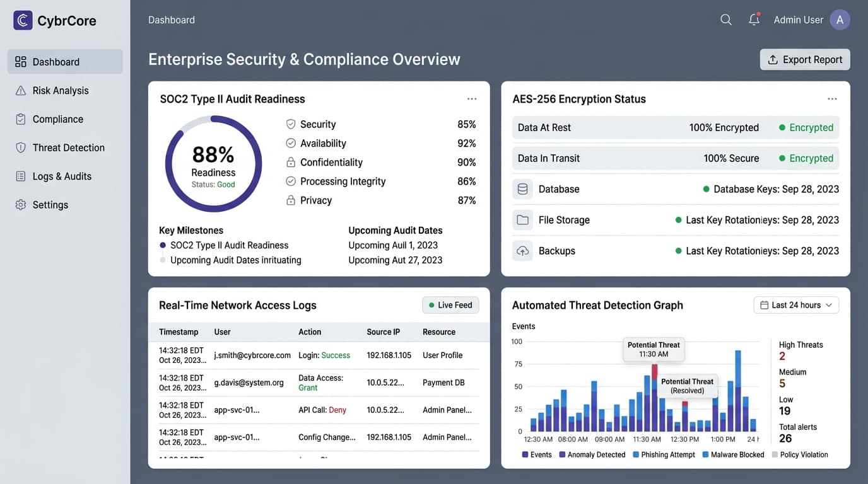Click the lock icon beside Privacy
Viewport: 868px width, 484px height.
291,200
